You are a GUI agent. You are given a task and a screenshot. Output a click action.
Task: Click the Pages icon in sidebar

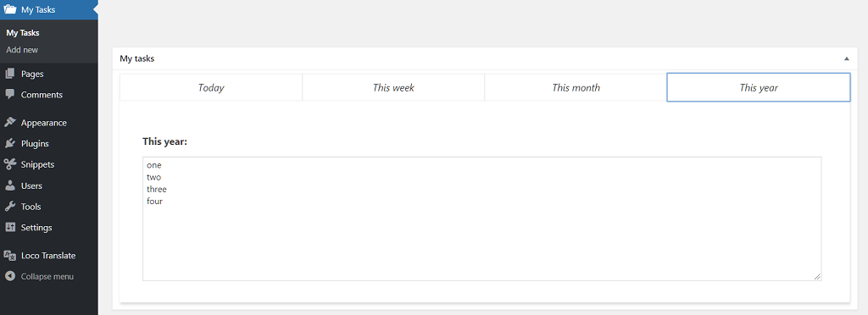10,74
